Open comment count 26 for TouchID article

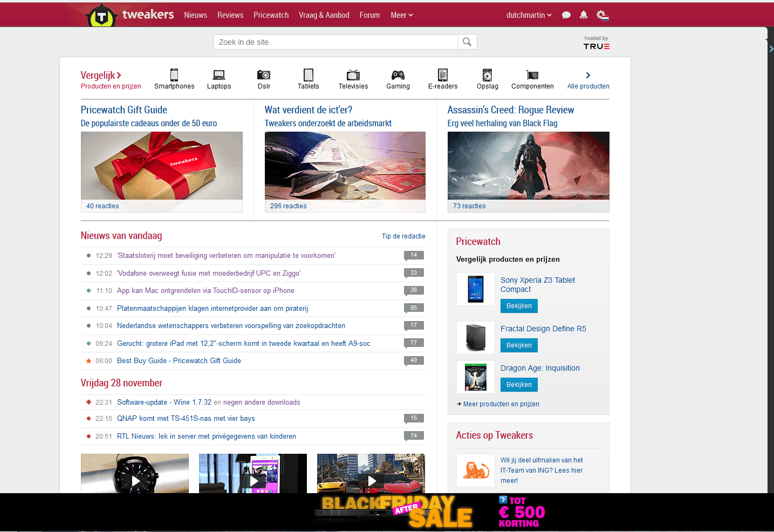(414, 290)
